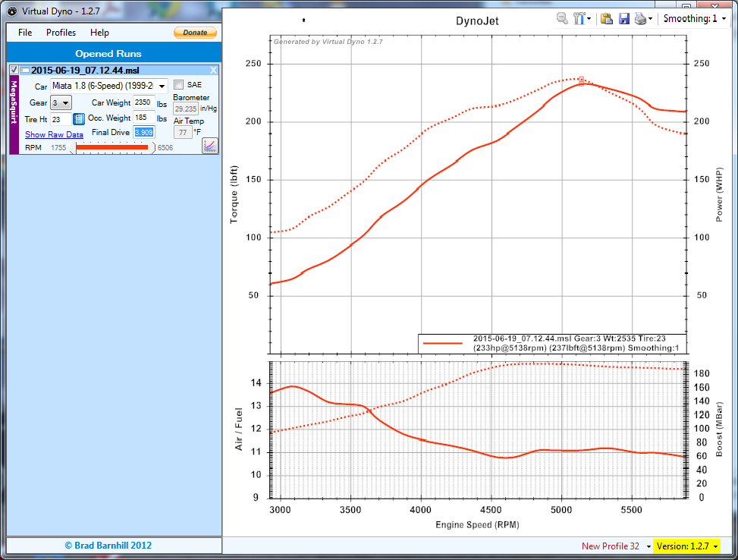Click the Car Weight input field
Viewport: 738px width, 560px height.
pyautogui.click(x=143, y=102)
